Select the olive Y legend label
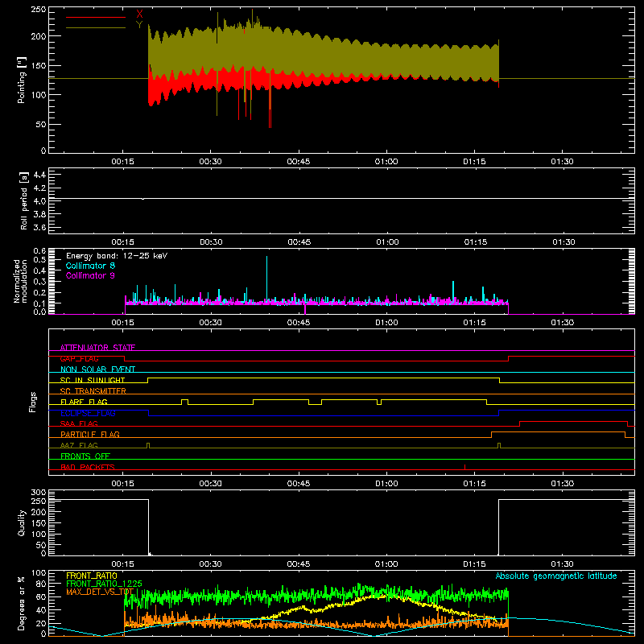The height and width of the screenshot is (644, 644). (139, 25)
